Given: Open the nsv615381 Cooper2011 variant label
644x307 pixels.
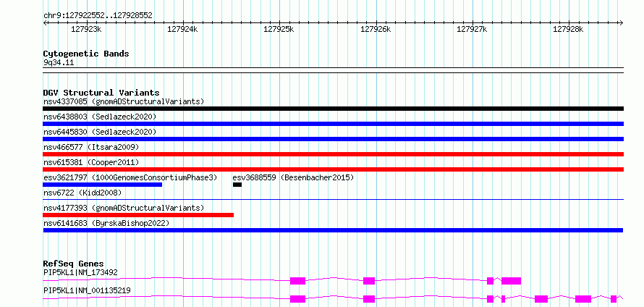Looking at the screenshot, I should 91,162.
